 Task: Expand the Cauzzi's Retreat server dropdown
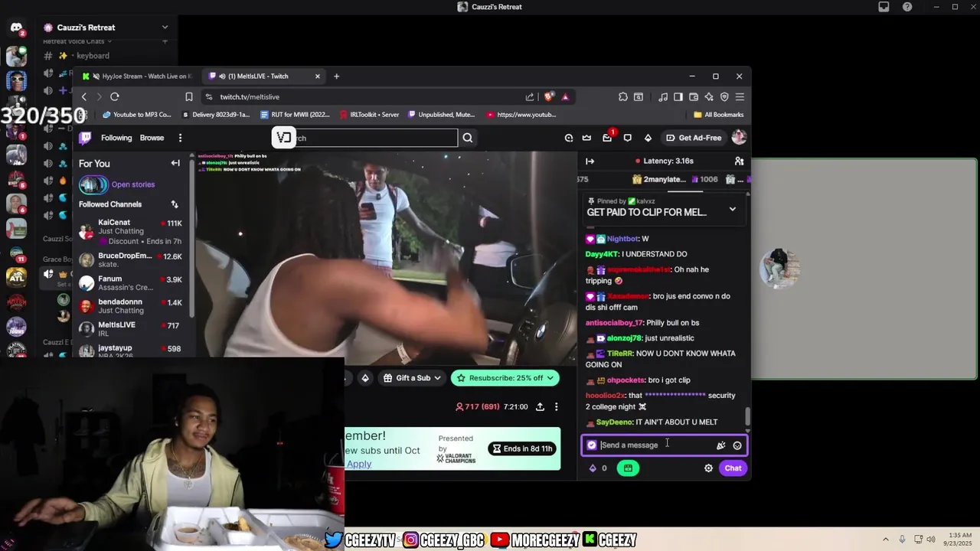(x=165, y=28)
